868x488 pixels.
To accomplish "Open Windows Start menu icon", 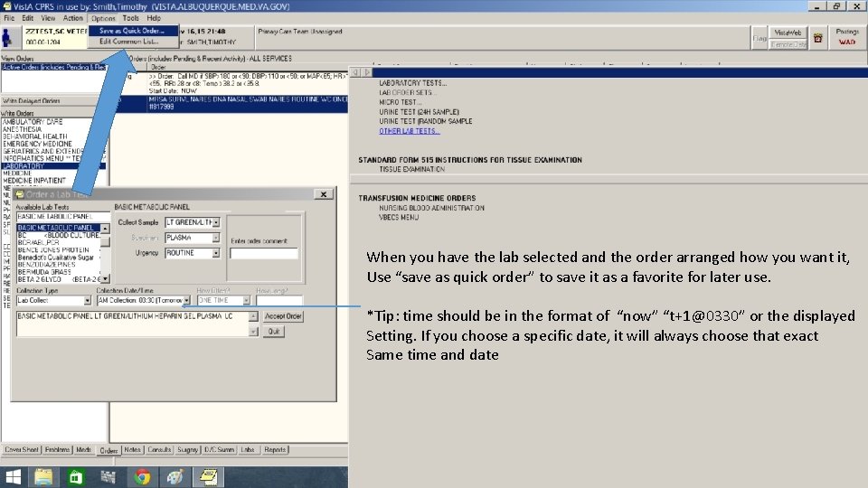I will (x=13, y=477).
